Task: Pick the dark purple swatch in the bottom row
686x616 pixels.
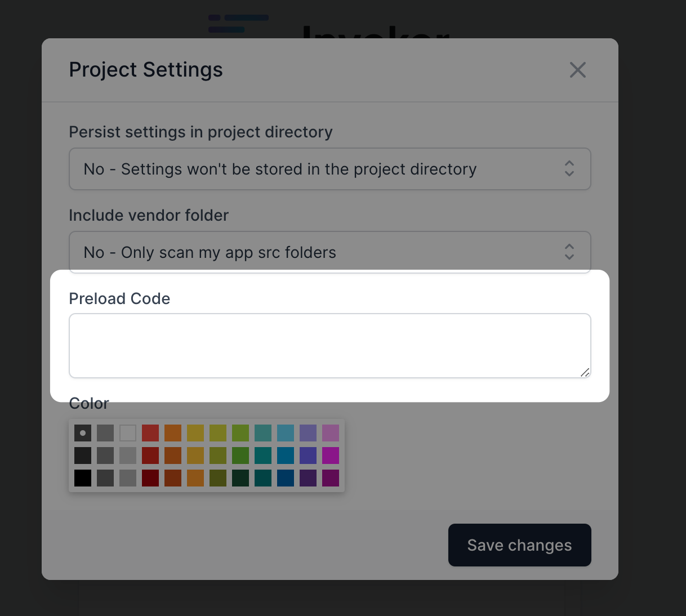Action: point(308,477)
